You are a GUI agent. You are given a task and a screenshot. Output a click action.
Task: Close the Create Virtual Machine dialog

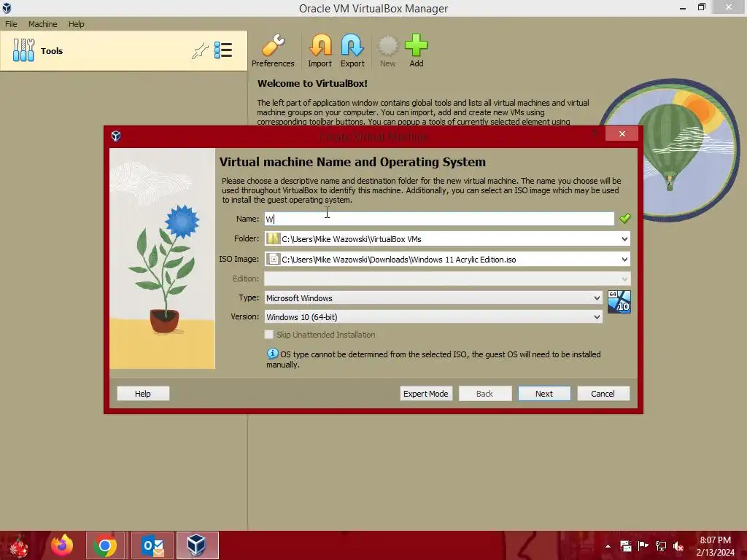point(622,134)
